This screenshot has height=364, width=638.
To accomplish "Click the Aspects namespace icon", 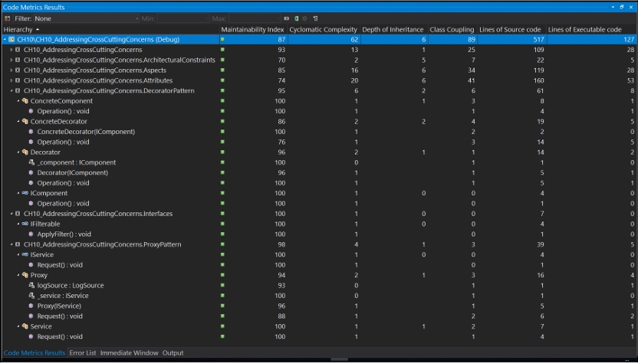I will click(18, 71).
